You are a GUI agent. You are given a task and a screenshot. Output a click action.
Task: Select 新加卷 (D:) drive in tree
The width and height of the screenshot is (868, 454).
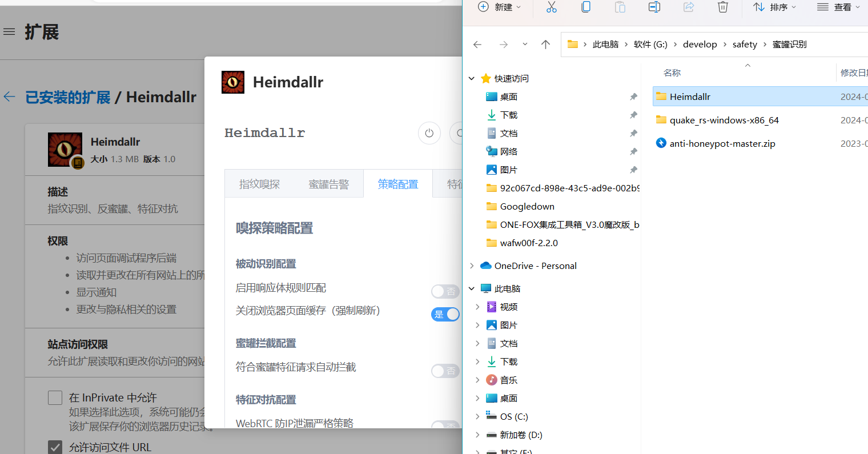pyautogui.click(x=520, y=435)
